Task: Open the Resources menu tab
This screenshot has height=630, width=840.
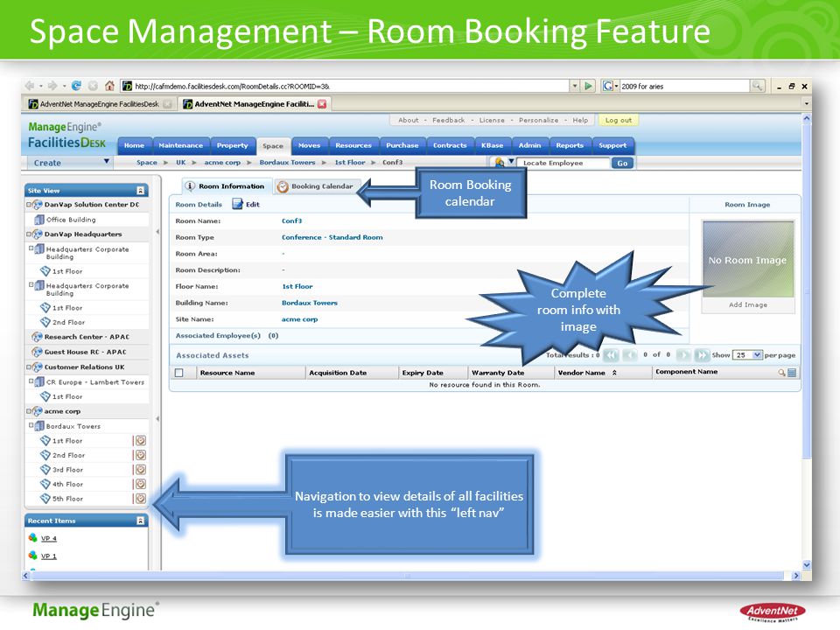Action: pyautogui.click(x=353, y=145)
